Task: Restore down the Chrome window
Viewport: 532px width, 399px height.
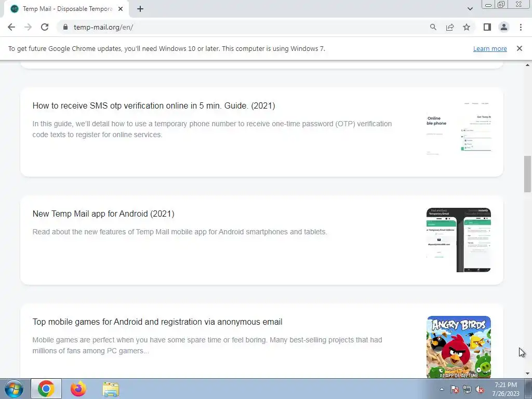Action: point(501,4)
